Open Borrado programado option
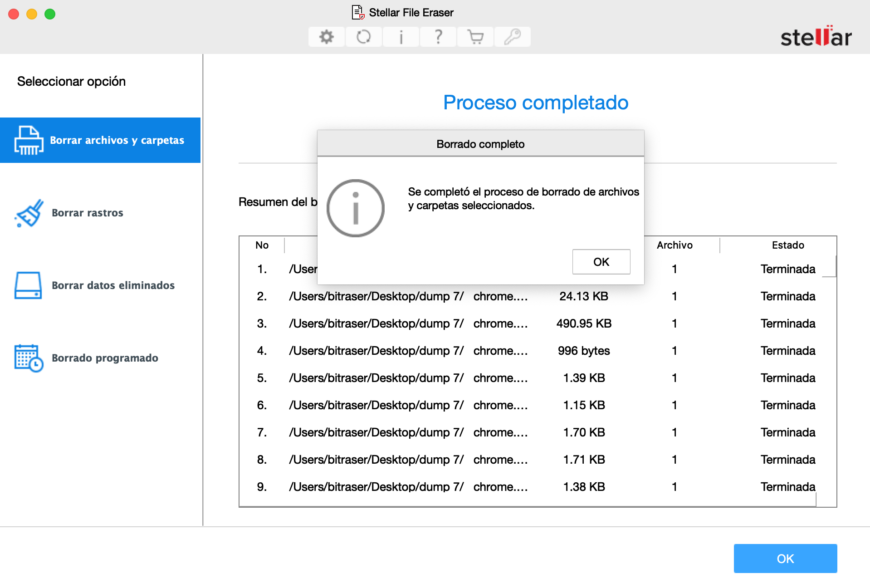 click(x=105, y=358)
